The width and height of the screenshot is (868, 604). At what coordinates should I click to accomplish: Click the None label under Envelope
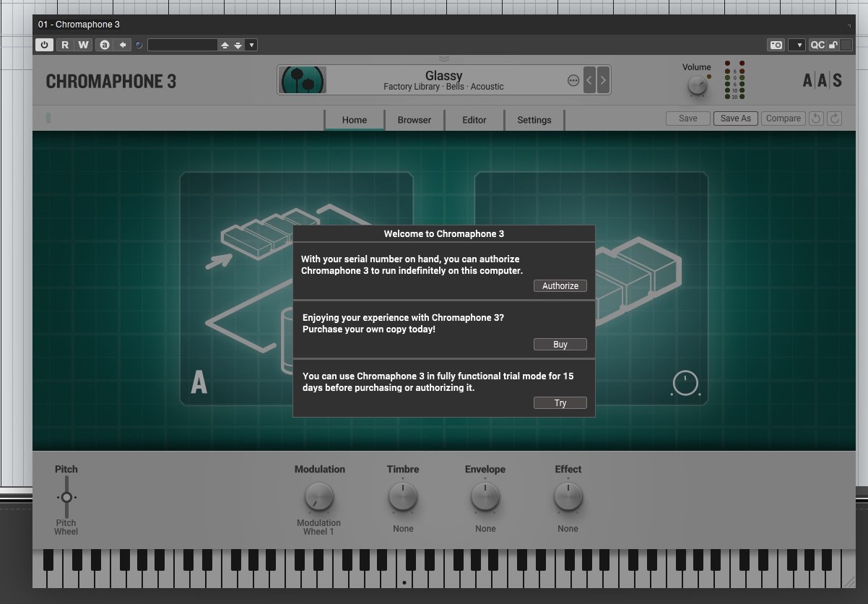(x=485, y=529)
